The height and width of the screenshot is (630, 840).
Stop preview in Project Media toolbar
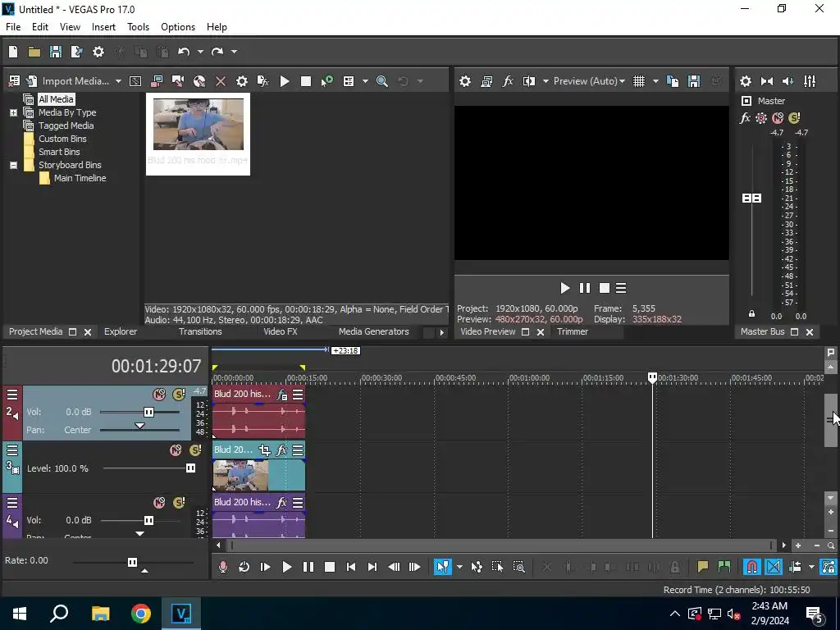tap(306, 81)
